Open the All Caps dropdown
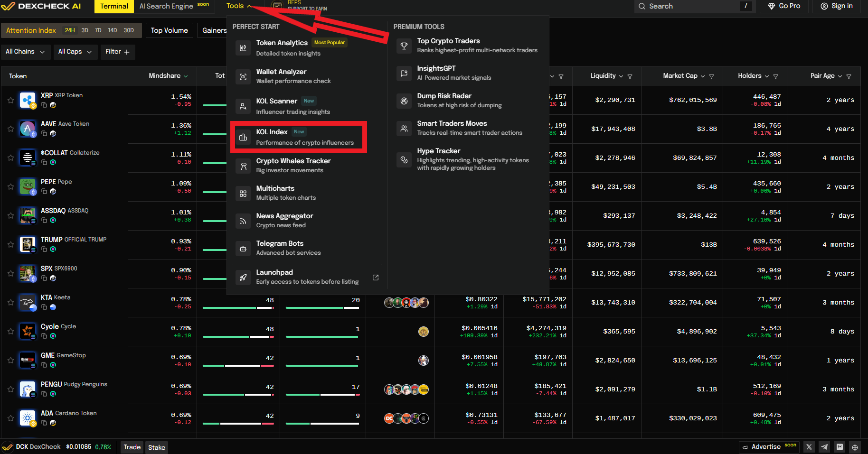The height and width of the screenshot is (454, 868). coord(75,52)
